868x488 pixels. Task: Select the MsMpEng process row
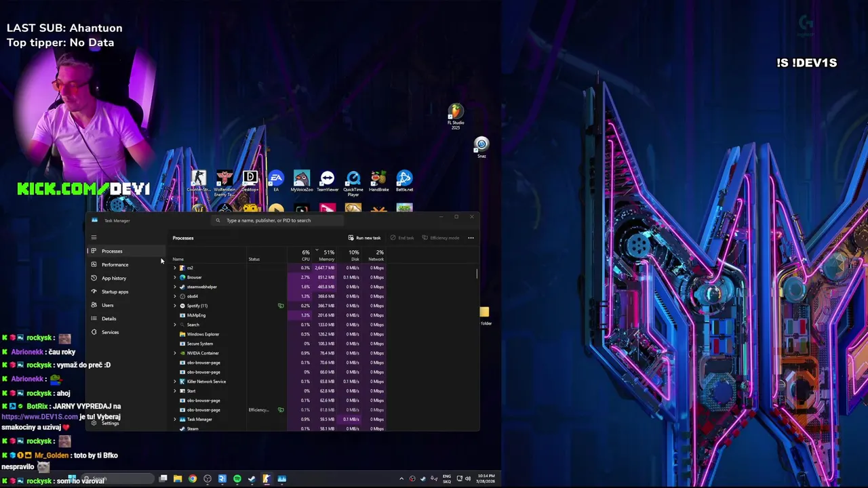coord(278,315)
